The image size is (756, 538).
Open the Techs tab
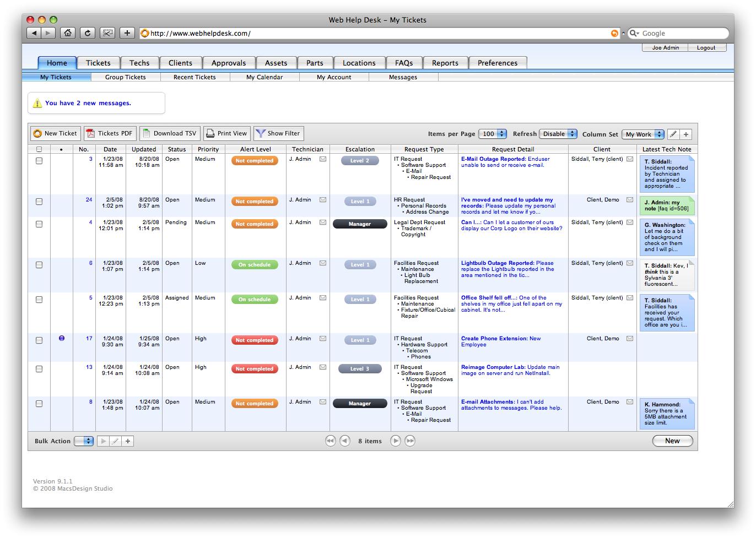pyautogui.click(x=139, y=63)
